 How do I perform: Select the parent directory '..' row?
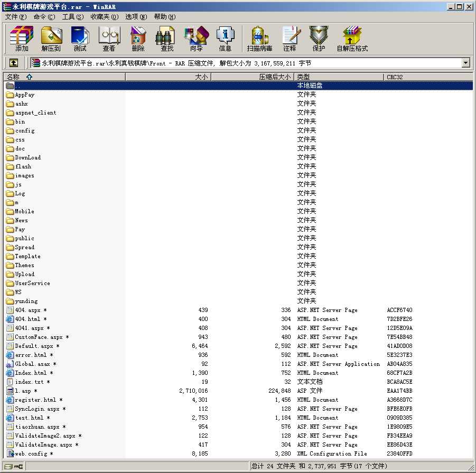pyautogui.click(x=238, y=86)
